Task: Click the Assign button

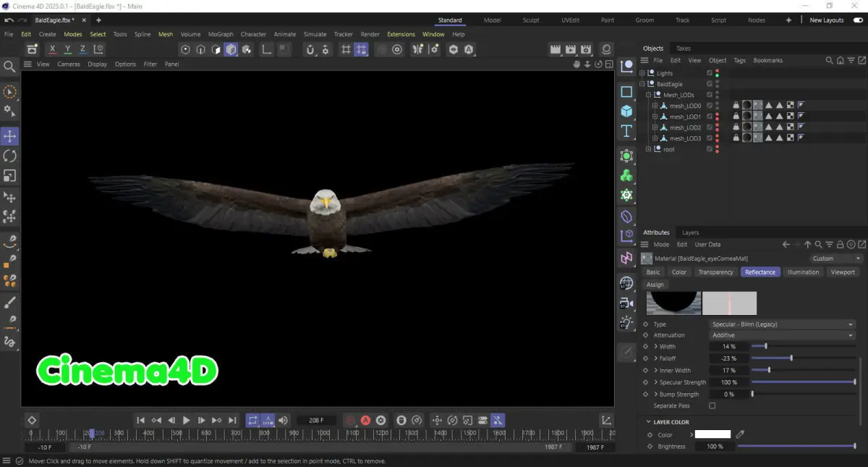Action: 655,285
